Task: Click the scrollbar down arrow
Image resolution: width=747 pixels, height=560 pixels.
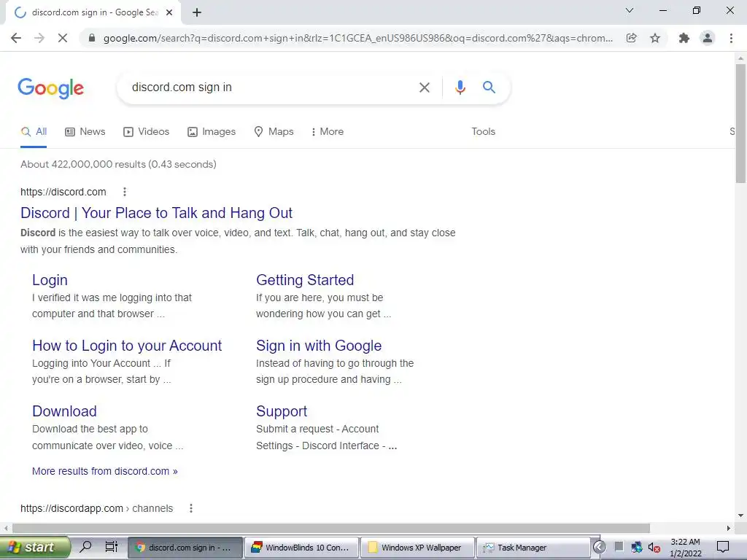Action: [740, 516]
